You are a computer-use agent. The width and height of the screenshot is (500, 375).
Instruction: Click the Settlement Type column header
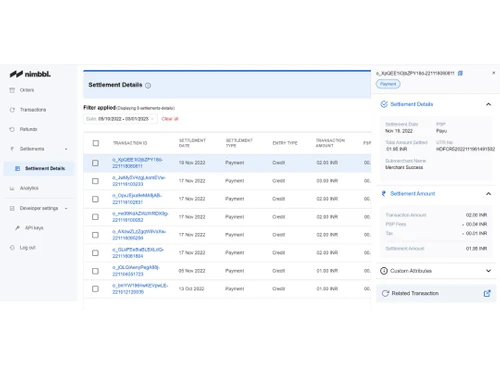239,143
